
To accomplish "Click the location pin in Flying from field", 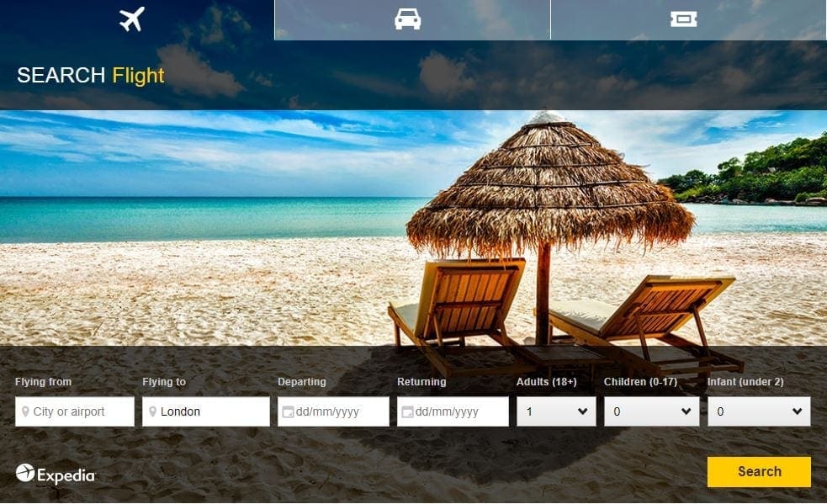I will (25, 411).
